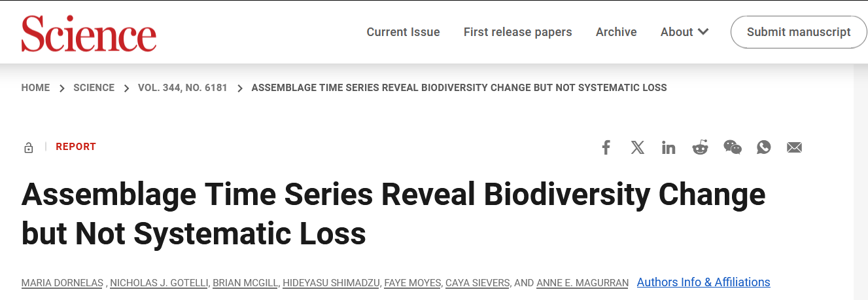
Task: Open Vol. 344, No. 6181 breadcrumb
Action: point(182,88)
